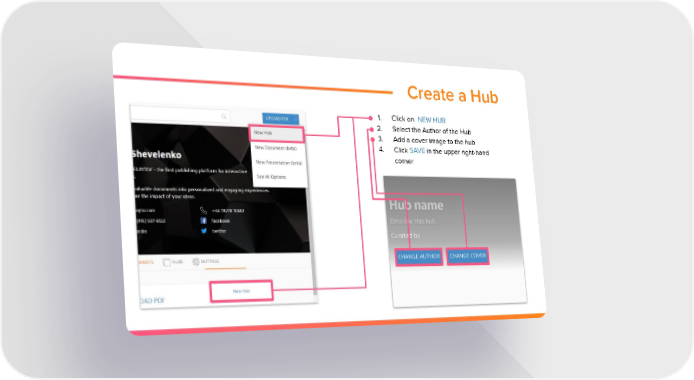This screenshot has height=380, width=694.
Task: Click the CHANGE COVER button
Action: [x=467, y=256]
